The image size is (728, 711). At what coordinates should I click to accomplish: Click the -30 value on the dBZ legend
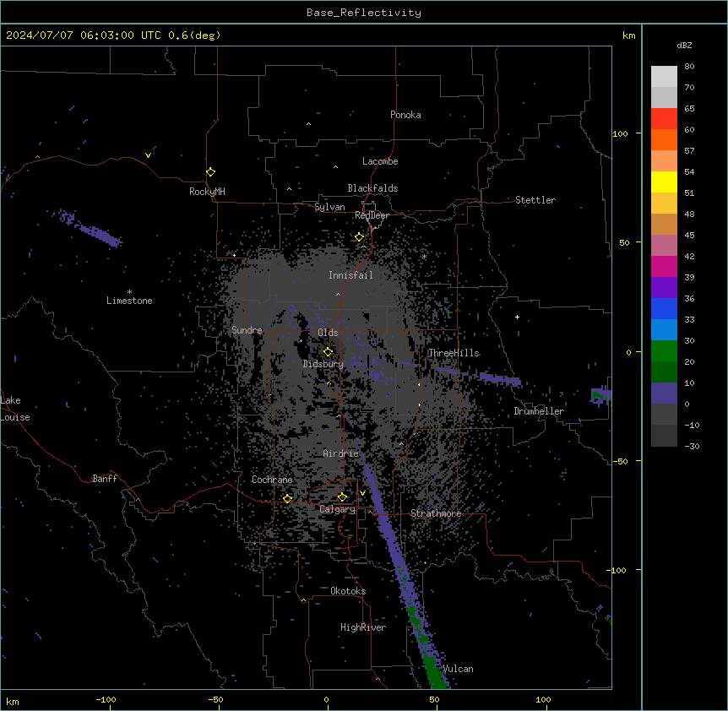(x=692, y=446)
